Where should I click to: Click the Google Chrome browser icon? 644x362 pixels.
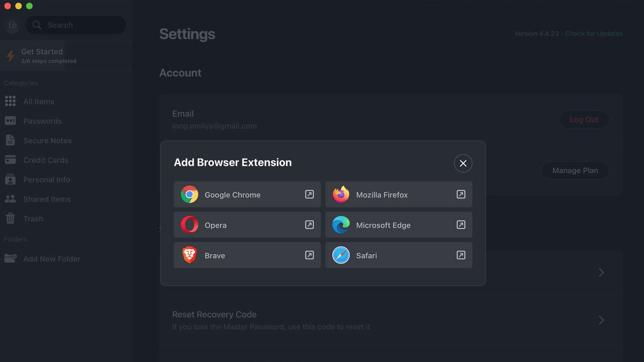(x=189, y=194)
